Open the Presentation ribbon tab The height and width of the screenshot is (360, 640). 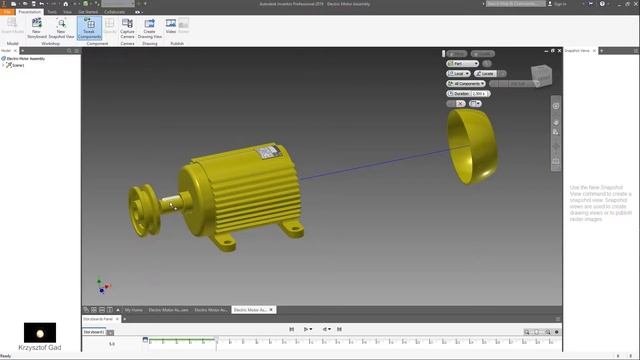pos(29,12)
